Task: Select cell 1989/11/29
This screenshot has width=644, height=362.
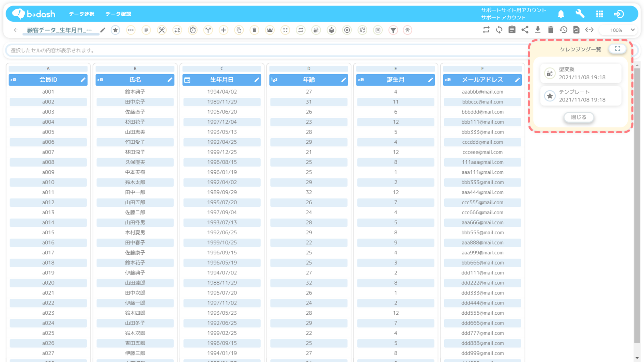Action: click(222, 102)
